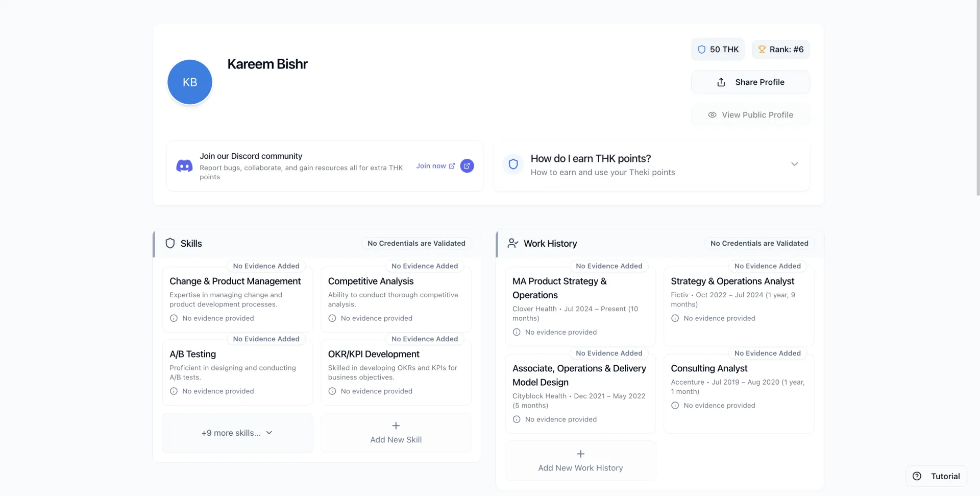Click the shield icon beside THK points question
Image resolution: width=980 pixels, height=496 pixels.
click(513, 164)
